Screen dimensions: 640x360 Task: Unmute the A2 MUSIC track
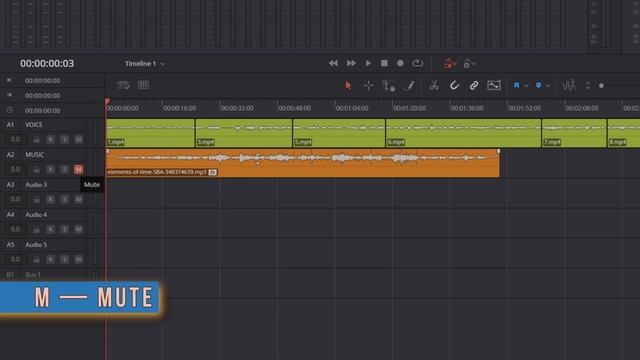(79, 169)
